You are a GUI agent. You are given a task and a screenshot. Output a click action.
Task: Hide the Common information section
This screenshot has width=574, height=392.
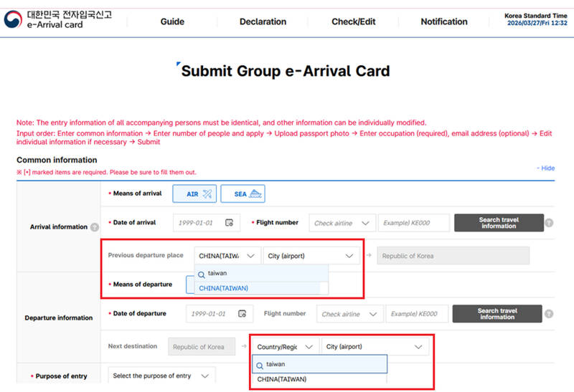pos(546,168)
